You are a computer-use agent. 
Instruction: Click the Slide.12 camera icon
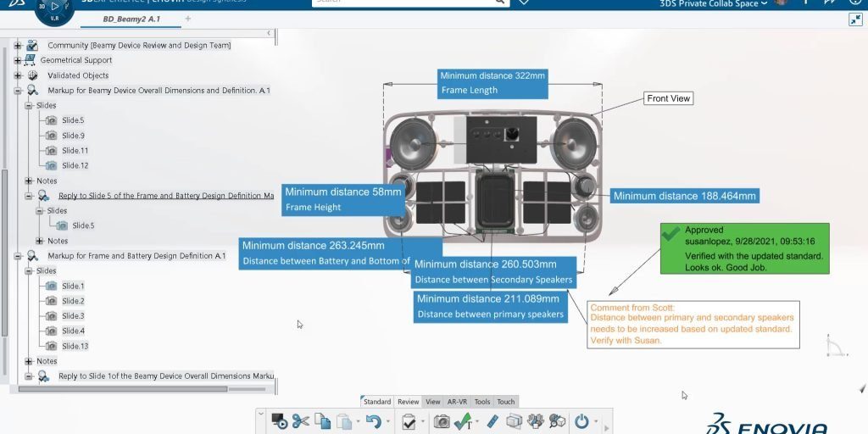tap(51, 165)
